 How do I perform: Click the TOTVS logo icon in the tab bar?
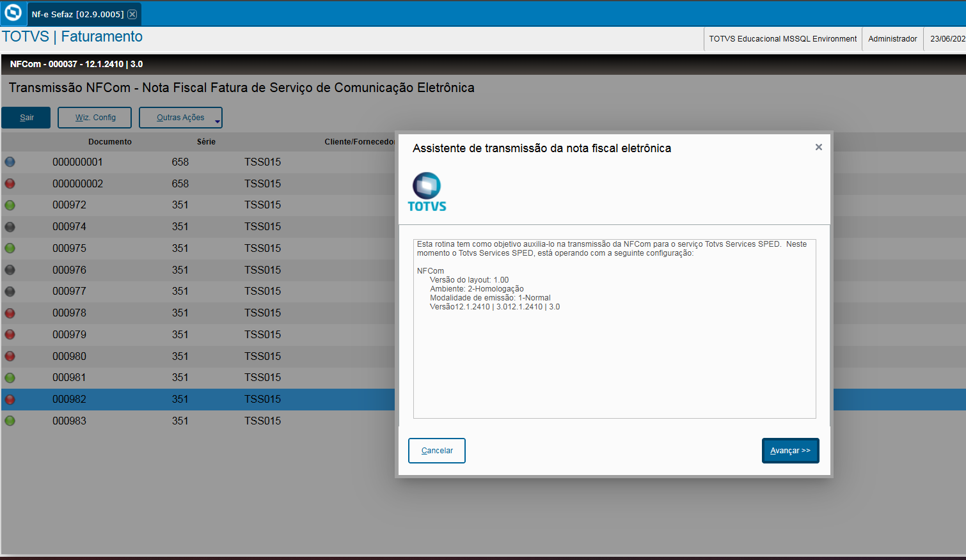pos(13,13)
